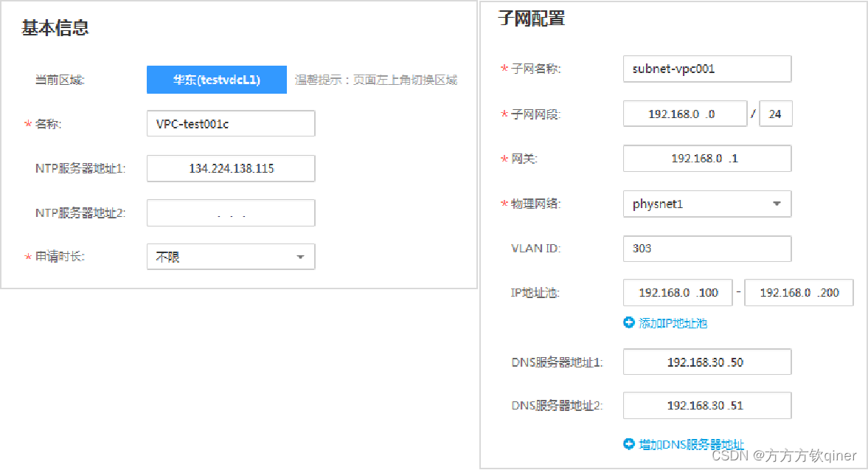Click the 网关 label
The image size is (868, 470).
pos(524,159)
